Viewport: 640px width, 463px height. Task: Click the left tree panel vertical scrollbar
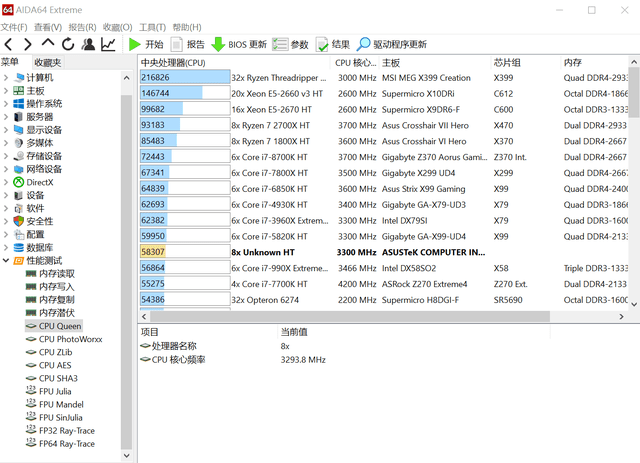[x=126, y=250]
